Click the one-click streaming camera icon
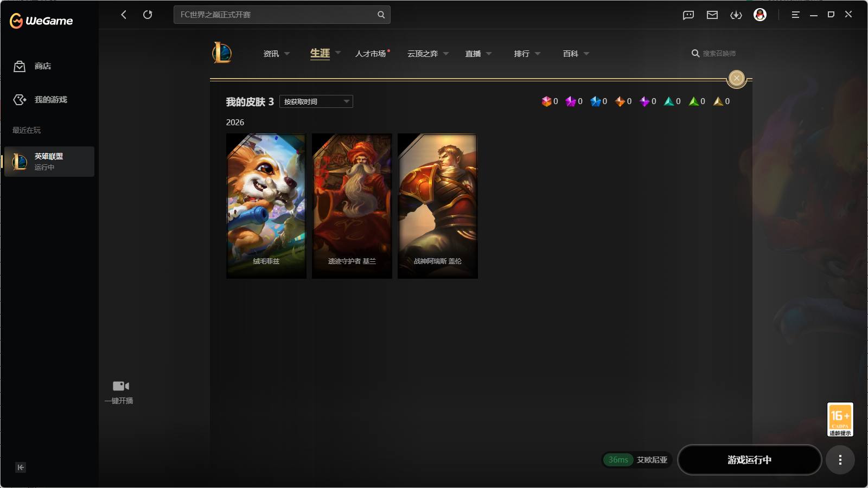 click(x=120, y=386)
